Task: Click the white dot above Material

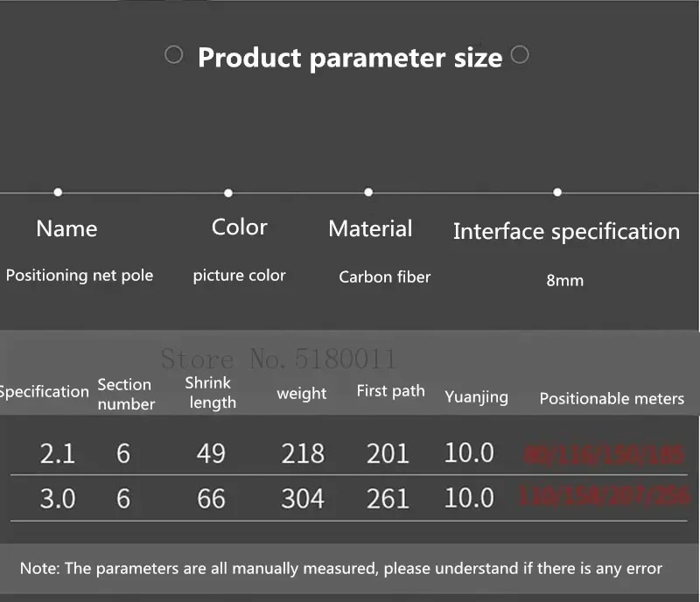Action: 368,192
